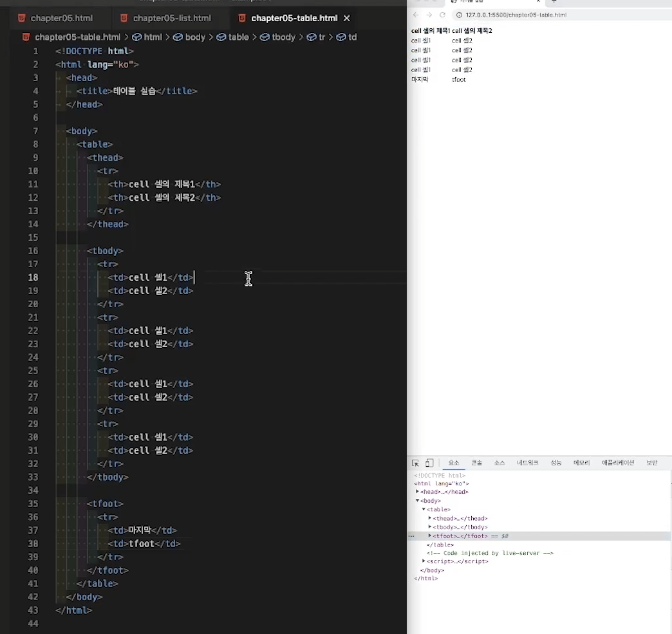Click the first th text on line 11
This screenshot has width=672, height=634.
pyautogui.click(x=162, y=184)
